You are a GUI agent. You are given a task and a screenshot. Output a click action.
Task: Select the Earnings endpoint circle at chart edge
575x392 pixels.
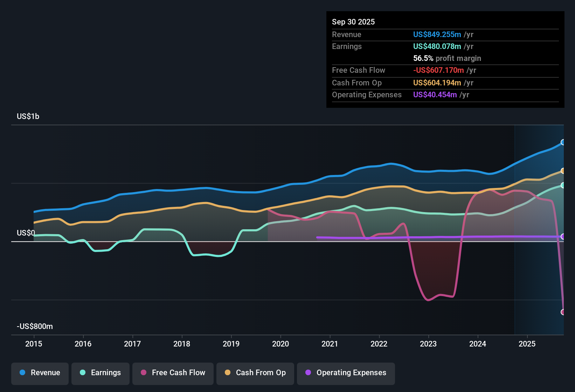[x=563, y=185]
